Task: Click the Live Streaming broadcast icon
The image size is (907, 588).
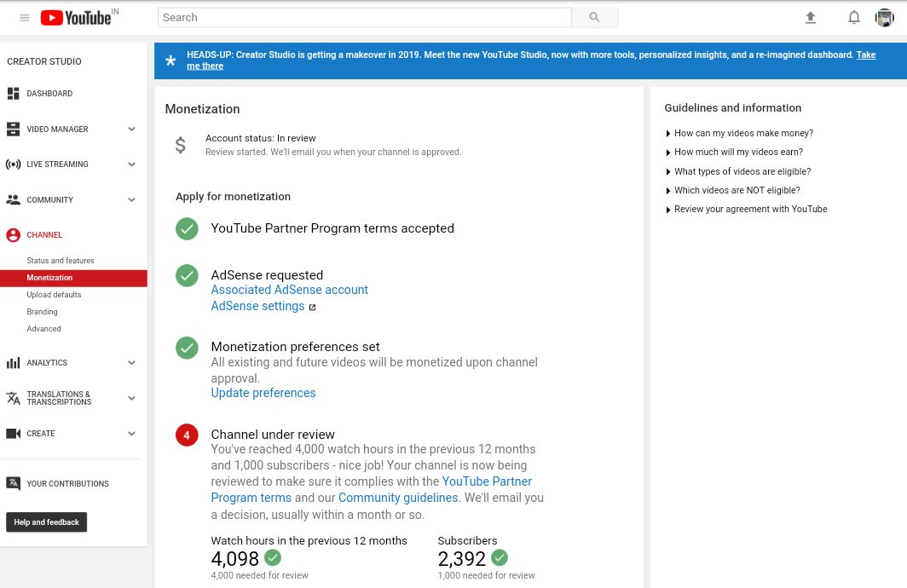Action: pyautogui.click(x=14, y=164)
